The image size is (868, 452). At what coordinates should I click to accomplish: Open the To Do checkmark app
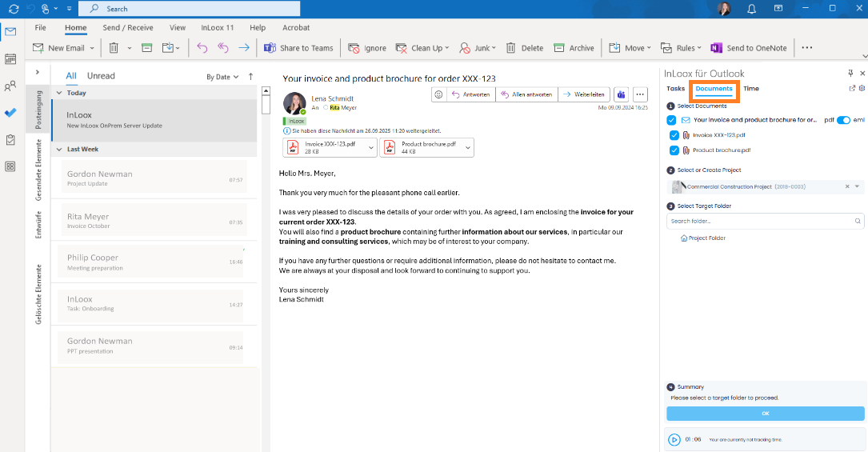point(10,112)
